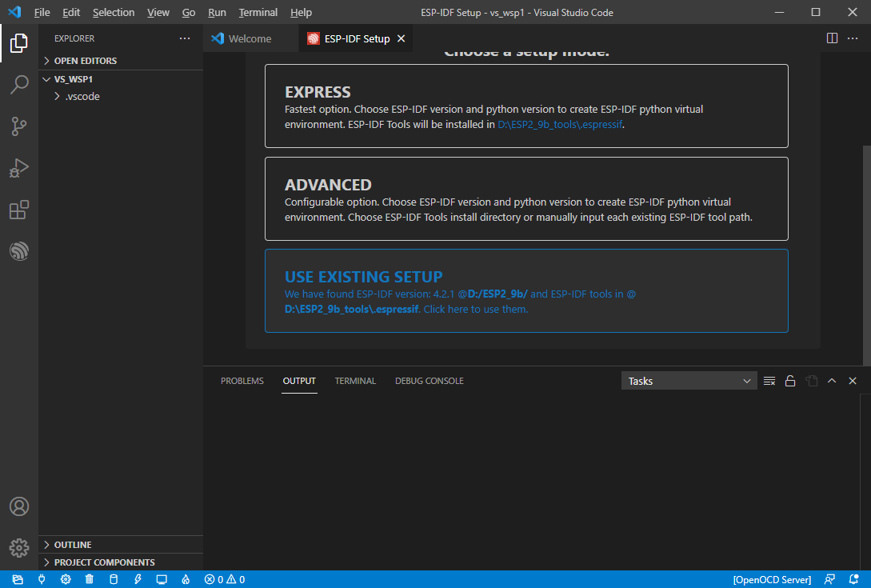Open the Tasks output channel dropdown
The width and height of the screenshot is (871, 588).
click(689, 380)
